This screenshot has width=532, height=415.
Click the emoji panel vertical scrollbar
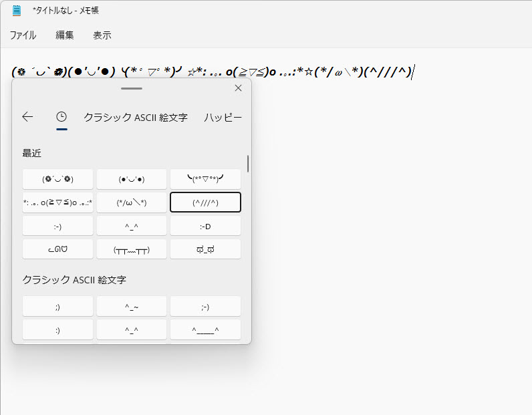[248, 164]
